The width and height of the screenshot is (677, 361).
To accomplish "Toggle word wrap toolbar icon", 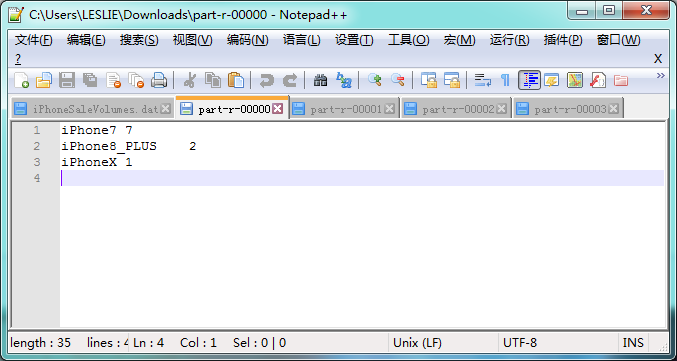I will point(482,80).
